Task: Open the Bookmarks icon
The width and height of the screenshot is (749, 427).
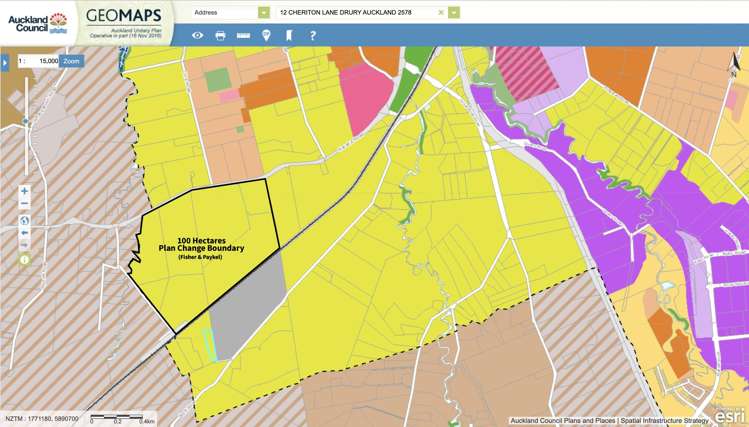Action: coord(289,36)
